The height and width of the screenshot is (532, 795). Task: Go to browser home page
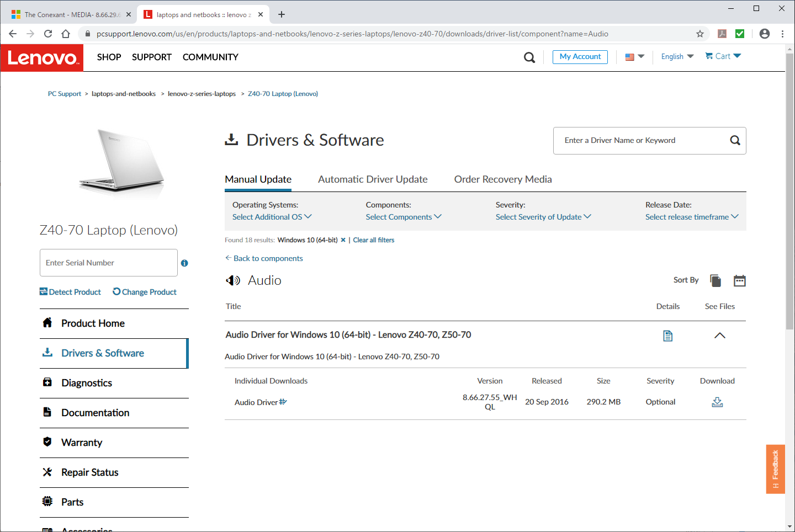pos(66,34)
